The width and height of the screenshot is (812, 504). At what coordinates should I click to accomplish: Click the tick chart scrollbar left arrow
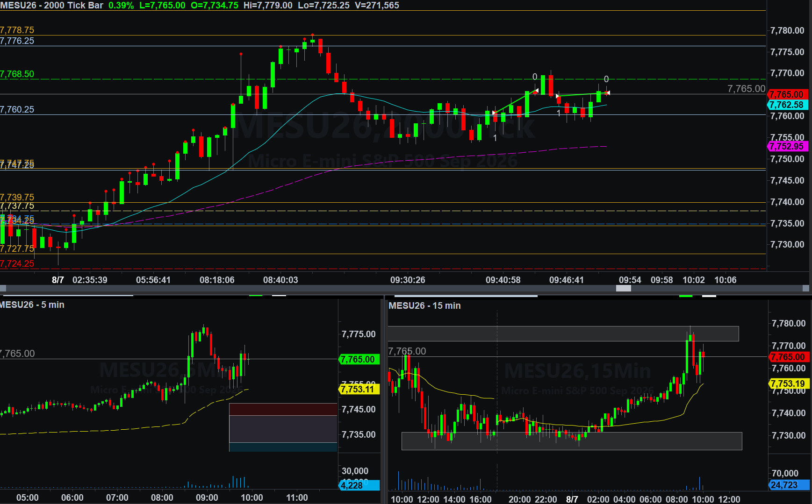point(3,288)
